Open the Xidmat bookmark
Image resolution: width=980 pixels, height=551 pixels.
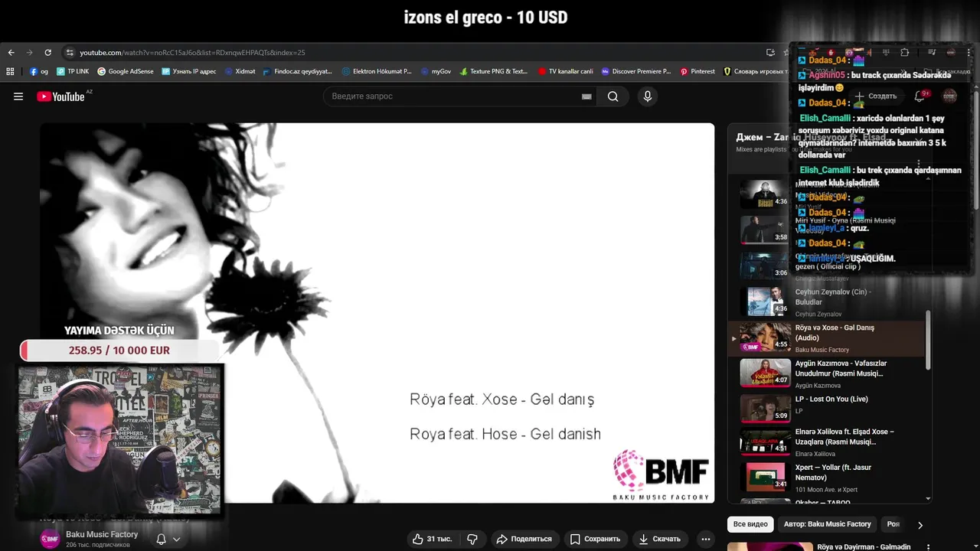pyautogui.click(x=240, y=71)
